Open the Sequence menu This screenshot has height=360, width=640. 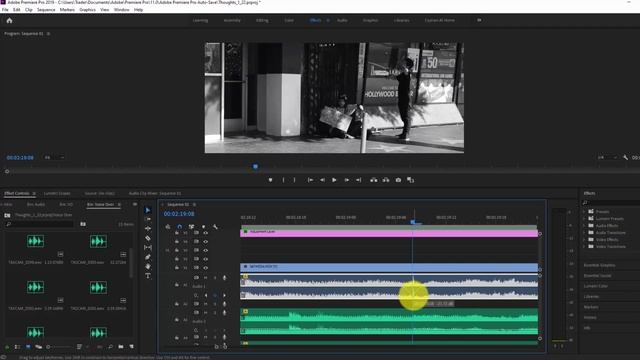tap(46, 9)
